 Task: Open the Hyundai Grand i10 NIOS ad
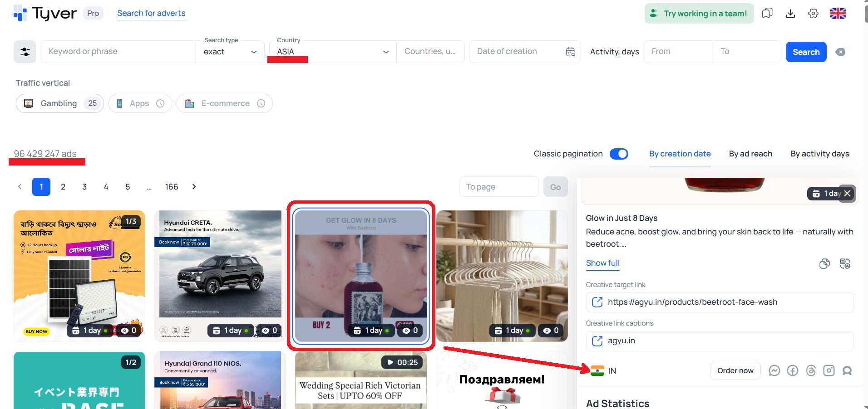point(220,380)
